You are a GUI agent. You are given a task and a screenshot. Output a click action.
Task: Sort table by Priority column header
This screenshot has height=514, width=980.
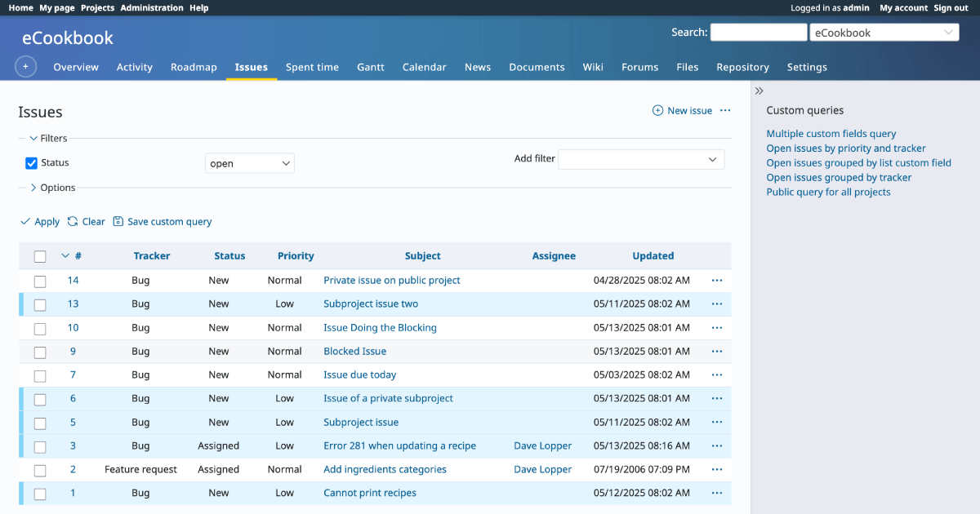296,256
